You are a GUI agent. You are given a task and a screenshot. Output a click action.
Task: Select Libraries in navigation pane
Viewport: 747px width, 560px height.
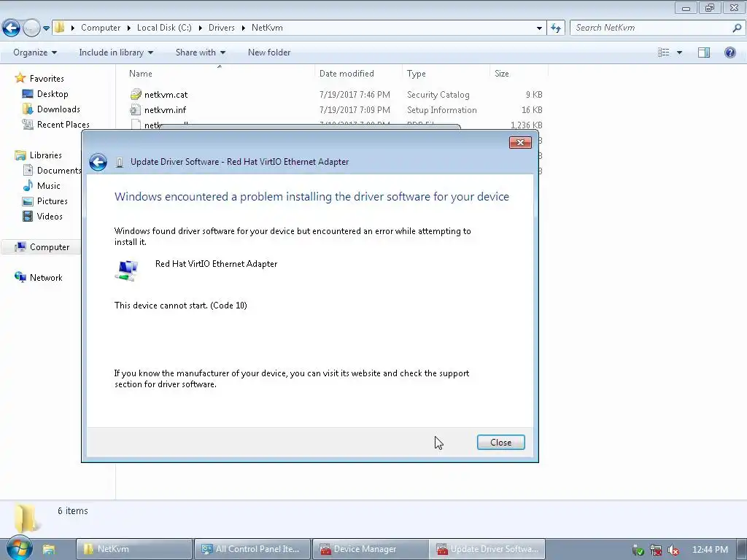46,155
